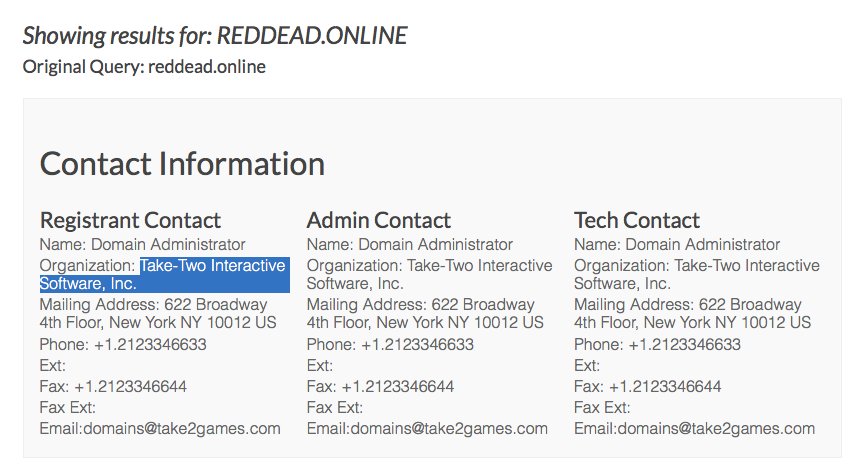Click the Admin Contact heading

[378, 220]
